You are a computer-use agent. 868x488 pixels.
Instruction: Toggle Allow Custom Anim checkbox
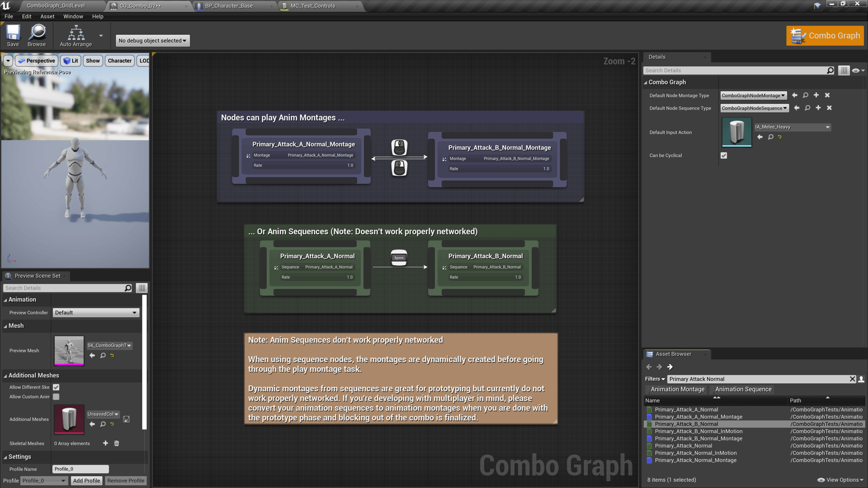pos(56,397)
